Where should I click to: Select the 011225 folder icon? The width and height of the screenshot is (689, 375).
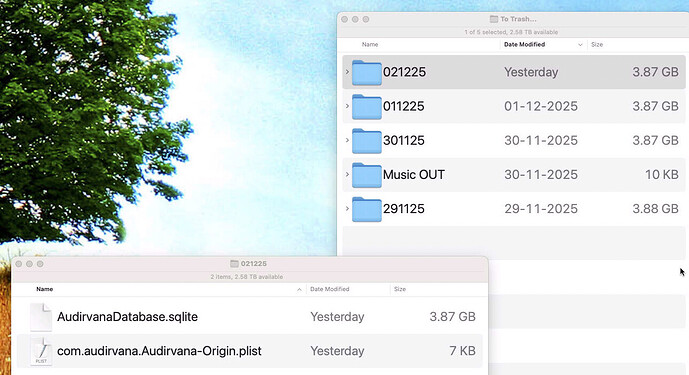click(366, 107)
